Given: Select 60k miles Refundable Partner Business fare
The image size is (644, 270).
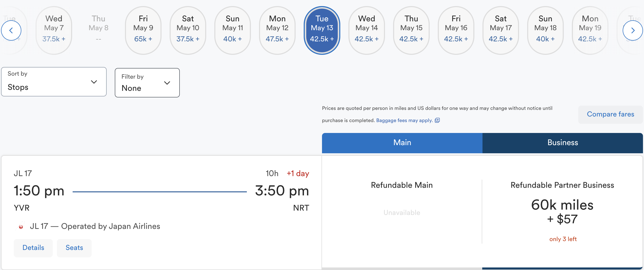Looking at the screenshot, I should coord(562,212).
